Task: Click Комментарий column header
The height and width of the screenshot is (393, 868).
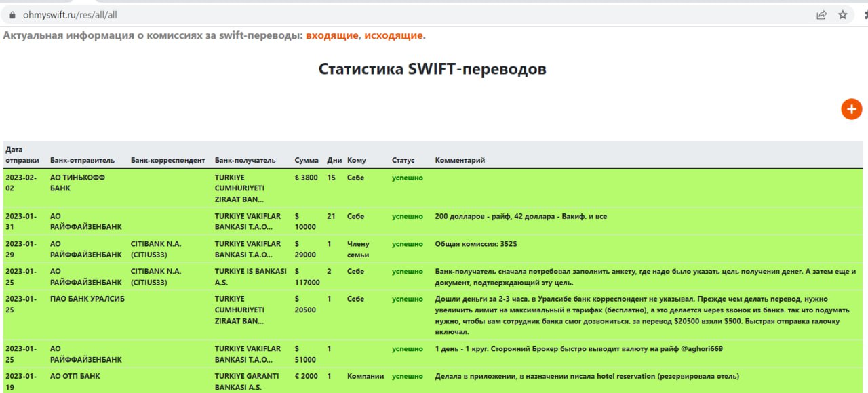Action: point(460,160)
